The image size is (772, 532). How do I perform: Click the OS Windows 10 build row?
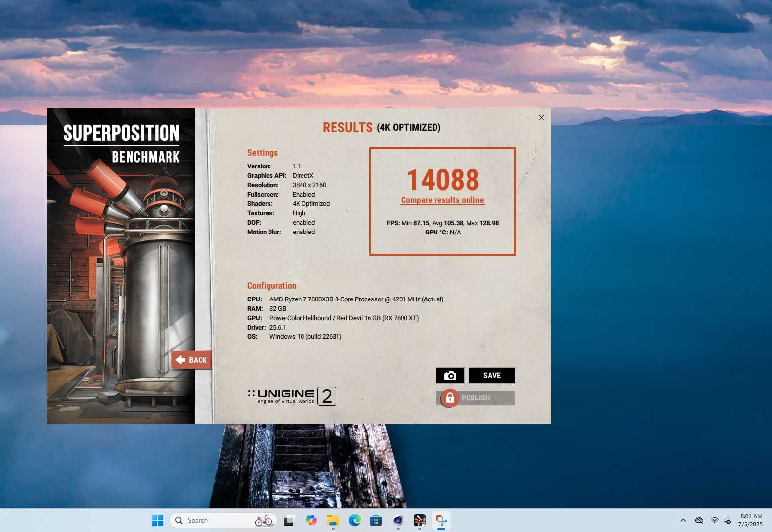coord(294,337)
